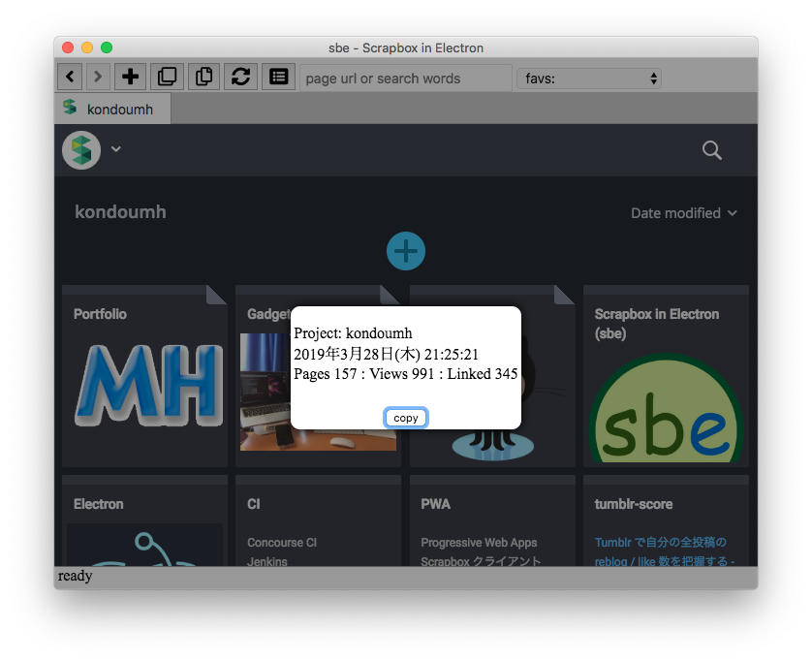Go back with the left arrow button

pyautogui.click(x=70, y=78)
